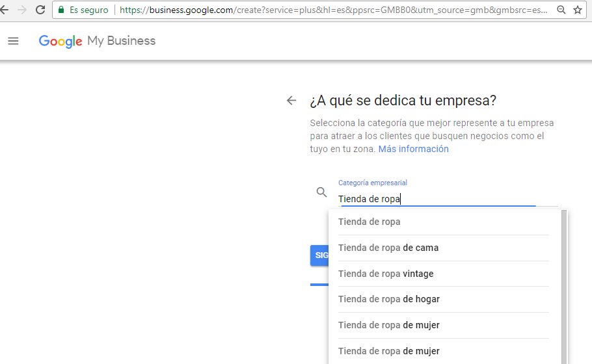
Task: Click the search icon beside category field
Action: pyautogui.click(x=321, y=192)
